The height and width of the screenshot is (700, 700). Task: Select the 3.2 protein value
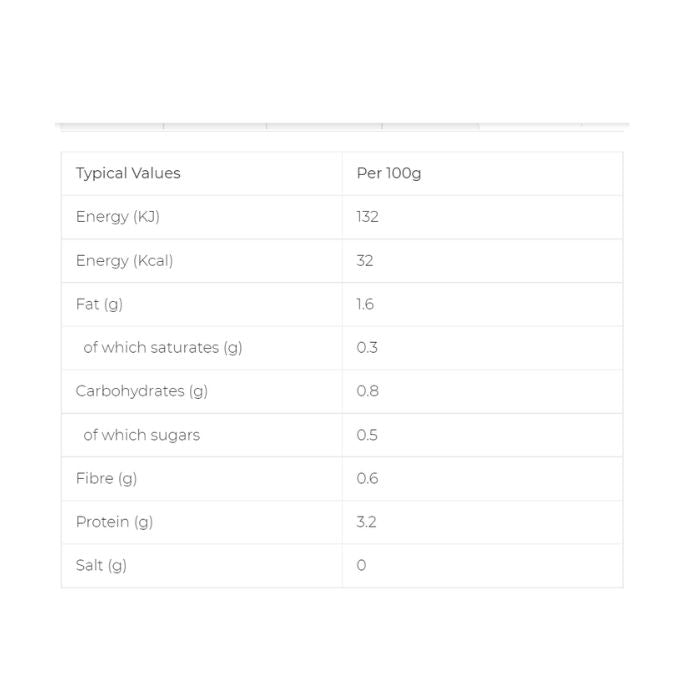366,522
